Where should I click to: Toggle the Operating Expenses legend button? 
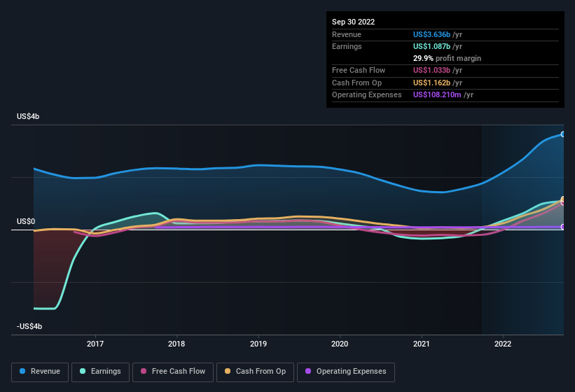tap(346, 372)
